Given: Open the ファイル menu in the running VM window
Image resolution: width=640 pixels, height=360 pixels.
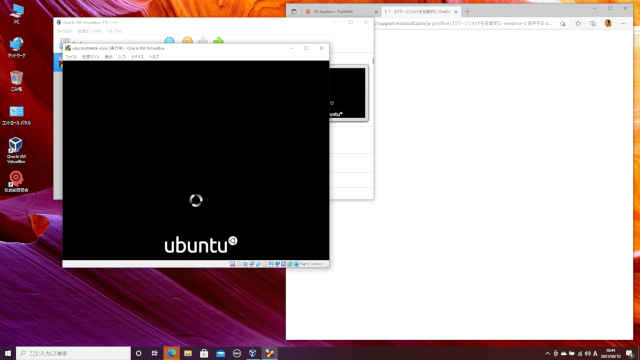Looking at the screenshot, I should pos(71,57).
